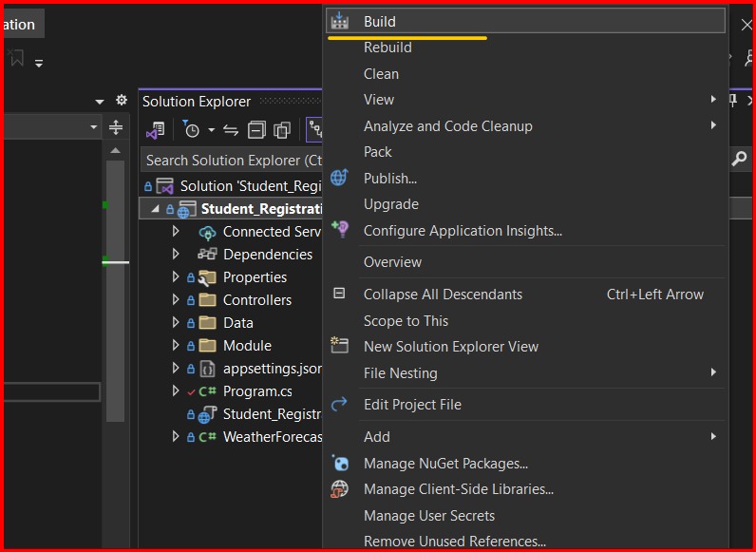Click the Pending Changes Filter clock icon
Viewport: 756px width, 552px height.
click(x=192, y=129)
